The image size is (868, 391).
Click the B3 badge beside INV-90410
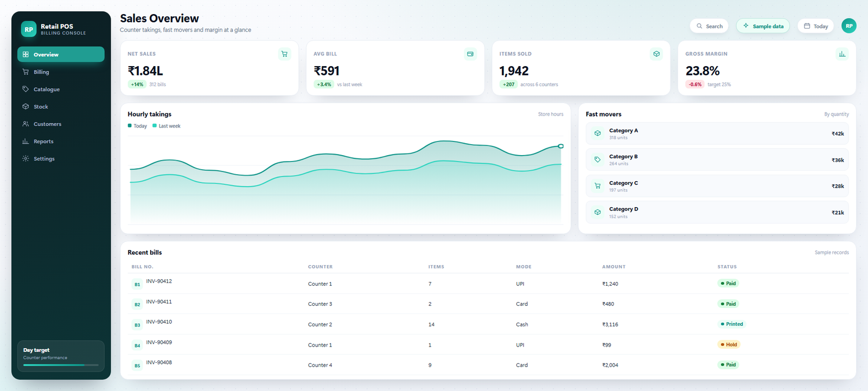tap(137, 325)
